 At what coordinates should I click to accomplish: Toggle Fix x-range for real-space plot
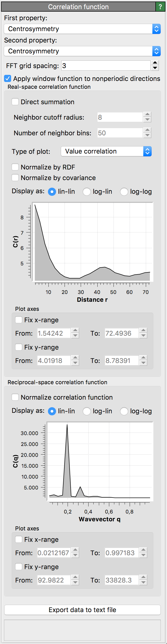tap(19, 320)
